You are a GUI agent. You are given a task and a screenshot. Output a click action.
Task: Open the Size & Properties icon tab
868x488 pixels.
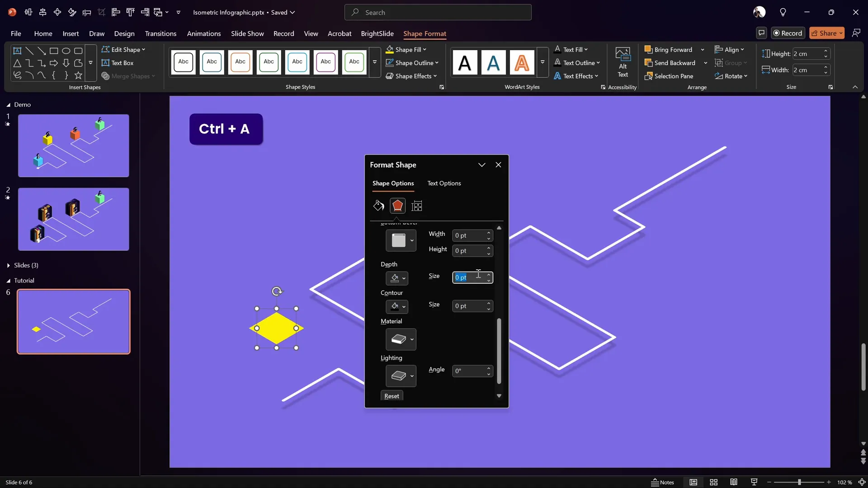tap(417, 206)
